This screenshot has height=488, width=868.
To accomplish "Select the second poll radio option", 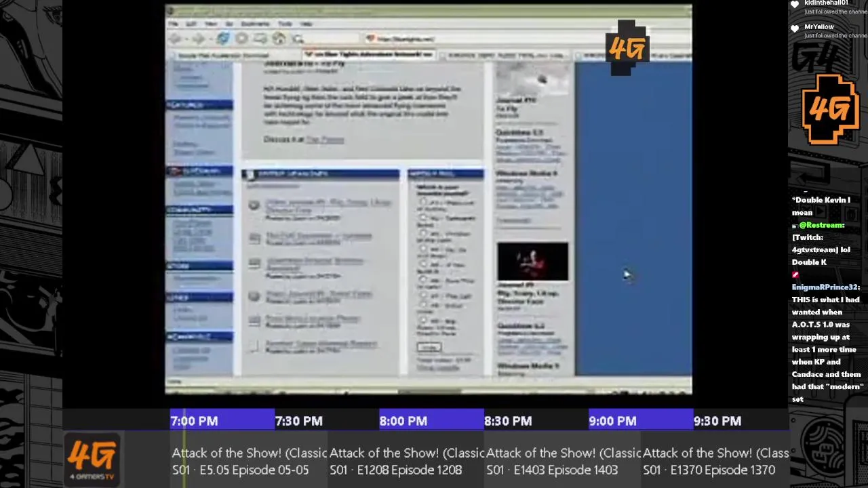I will click(423, 218).
